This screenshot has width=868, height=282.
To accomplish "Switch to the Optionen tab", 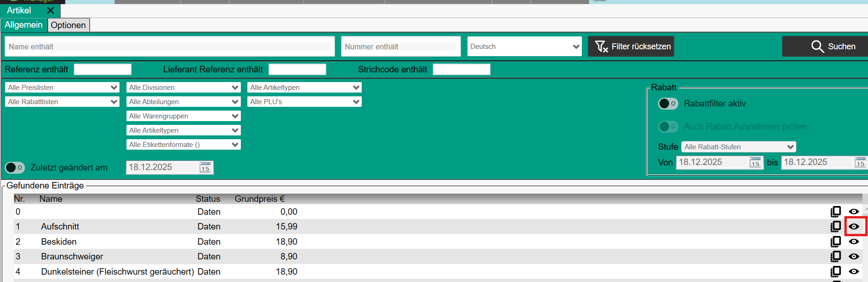I will (68, 25).
